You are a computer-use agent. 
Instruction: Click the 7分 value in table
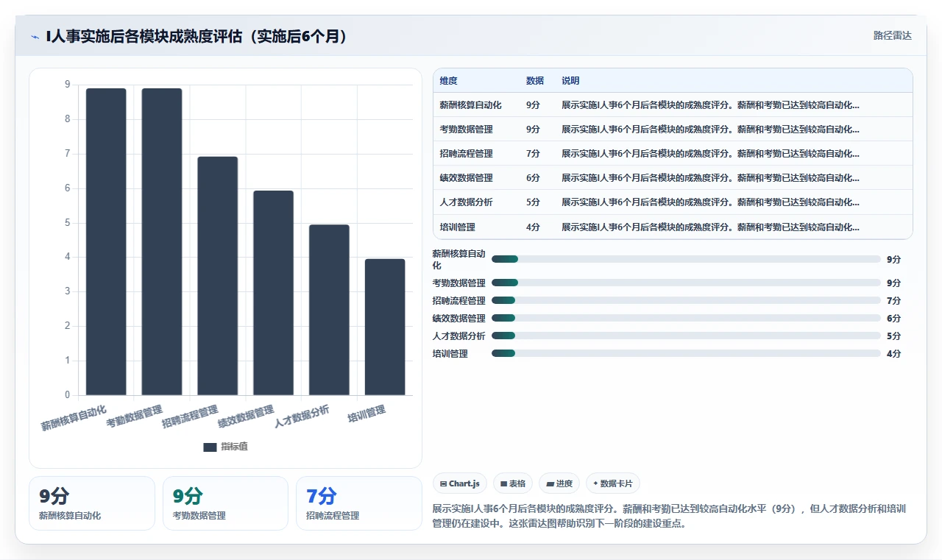[x=533, y=154]
